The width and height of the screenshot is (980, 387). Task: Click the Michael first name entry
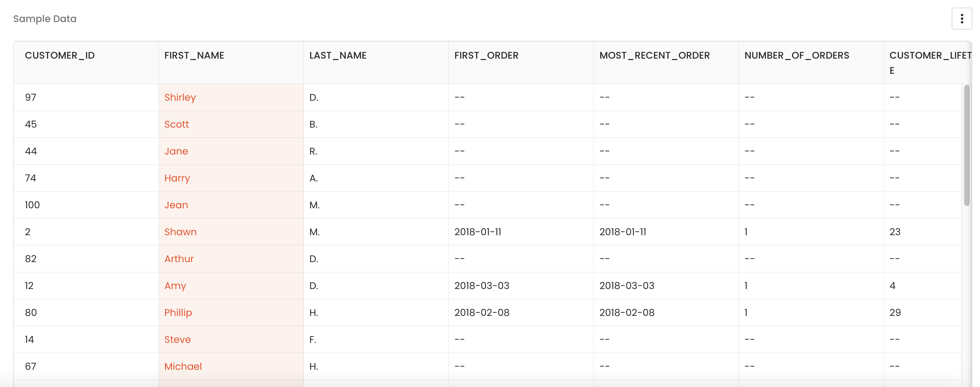click(x=183, y=366)
